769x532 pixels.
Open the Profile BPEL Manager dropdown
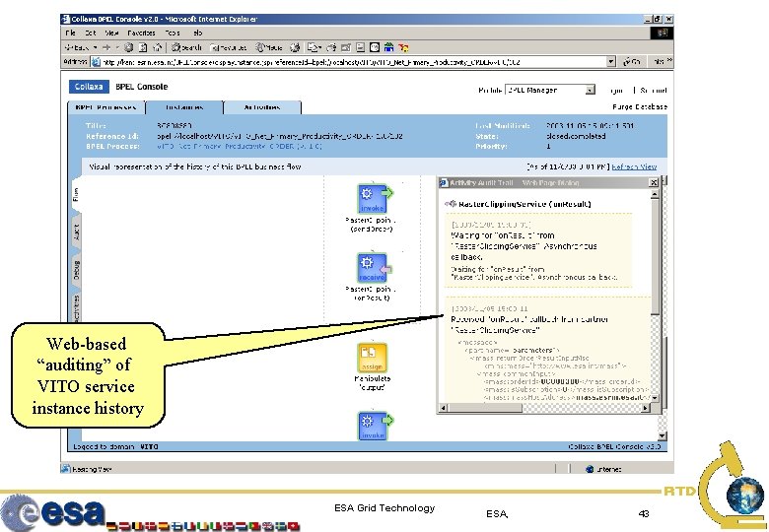click(x=550, y=90)
